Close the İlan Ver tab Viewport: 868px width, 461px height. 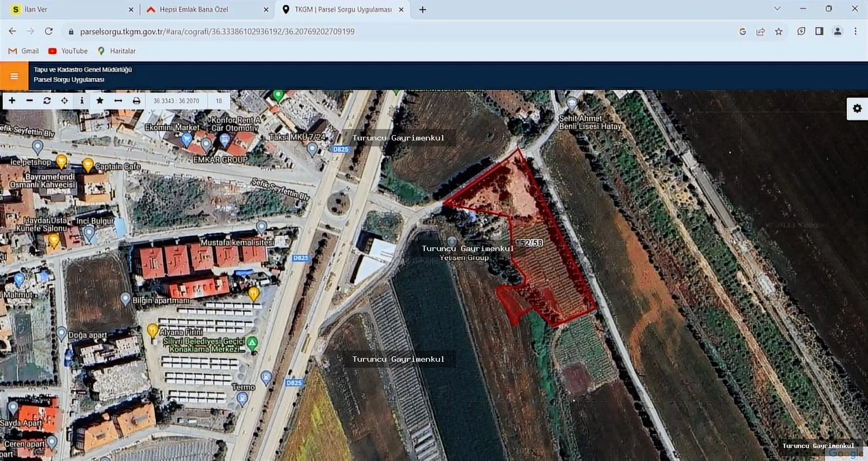[x=131, y=9]
